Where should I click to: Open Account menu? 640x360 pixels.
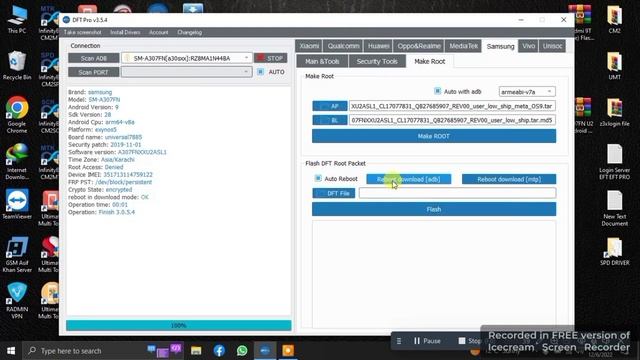(x=158, y=32)
